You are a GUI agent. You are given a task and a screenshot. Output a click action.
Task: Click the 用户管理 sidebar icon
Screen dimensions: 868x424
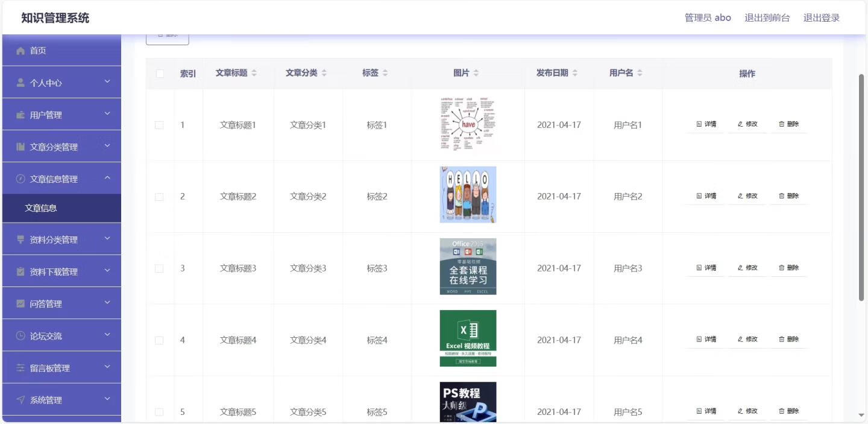(x=20, y=115)
